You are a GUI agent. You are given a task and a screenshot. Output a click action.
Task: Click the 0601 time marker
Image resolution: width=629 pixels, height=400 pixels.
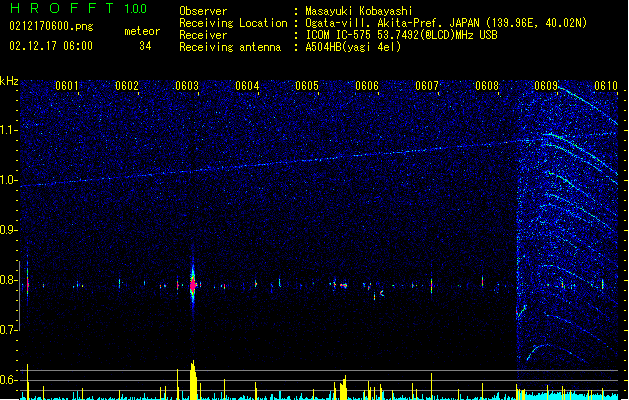pyautogui.click(x=67, y=86)
